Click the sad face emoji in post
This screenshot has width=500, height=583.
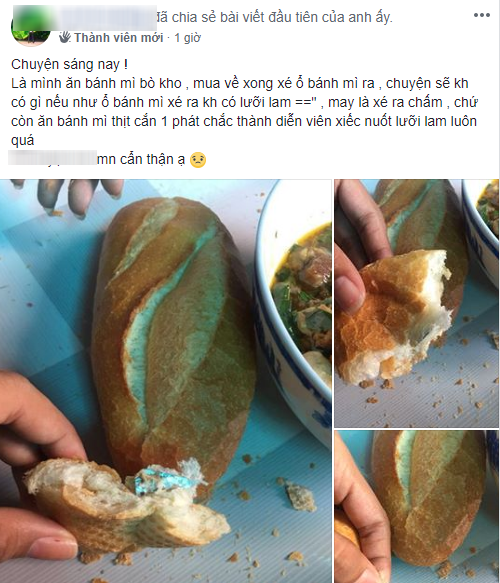pyautogui.click(x=198, y=160)
